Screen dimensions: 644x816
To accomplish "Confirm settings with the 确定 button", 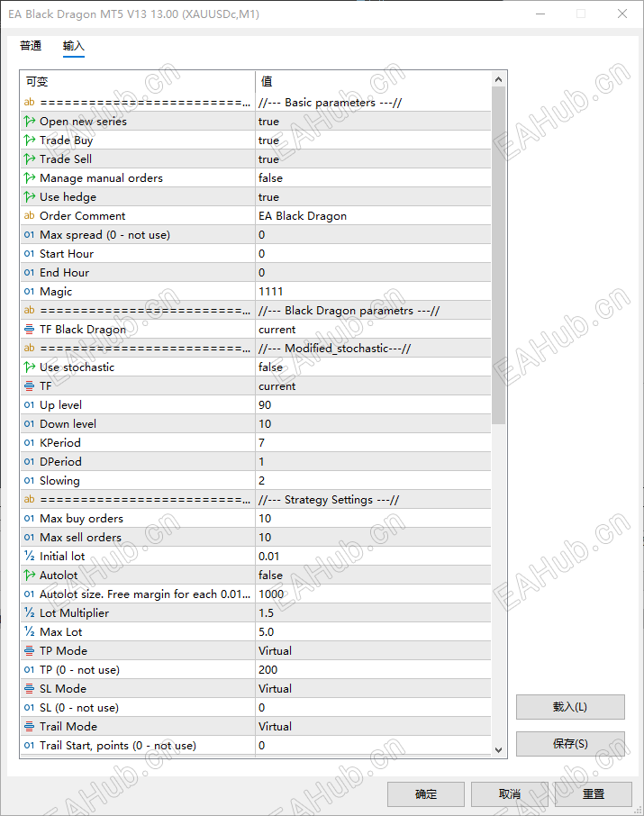I will pyautogui.click(x=425, y=794).
